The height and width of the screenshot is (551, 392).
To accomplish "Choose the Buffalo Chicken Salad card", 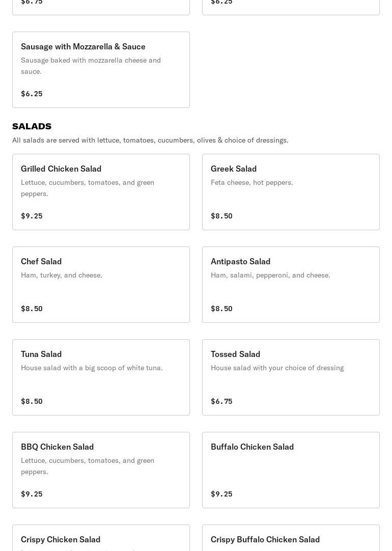I will 291,470.
